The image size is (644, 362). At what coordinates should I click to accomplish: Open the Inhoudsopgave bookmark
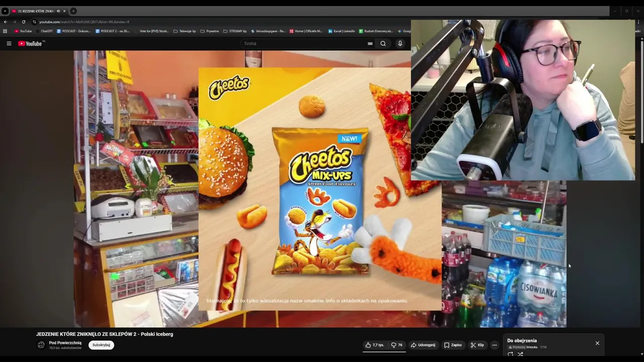pyautogui.click(x=268, y=31)
